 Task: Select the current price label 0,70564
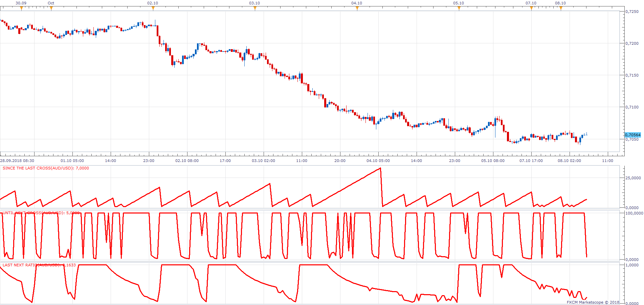632,135
